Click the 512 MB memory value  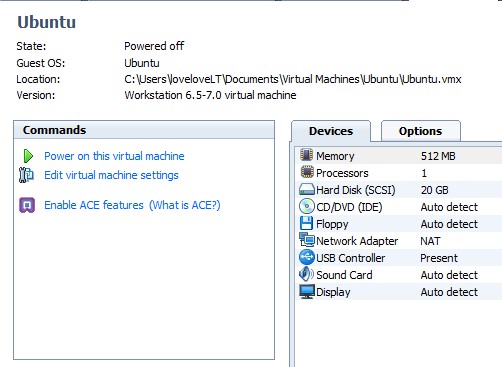(x=438, y=156)
